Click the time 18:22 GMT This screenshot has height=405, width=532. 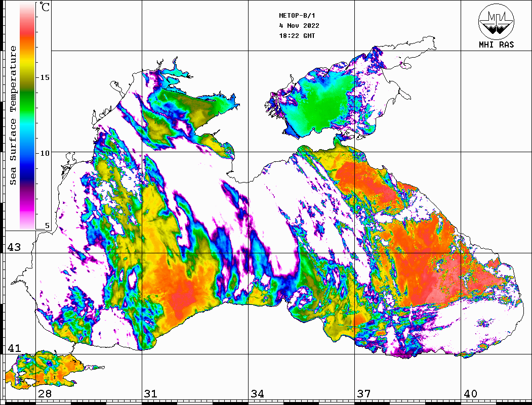pyautogui.click(x=297, y=35)
